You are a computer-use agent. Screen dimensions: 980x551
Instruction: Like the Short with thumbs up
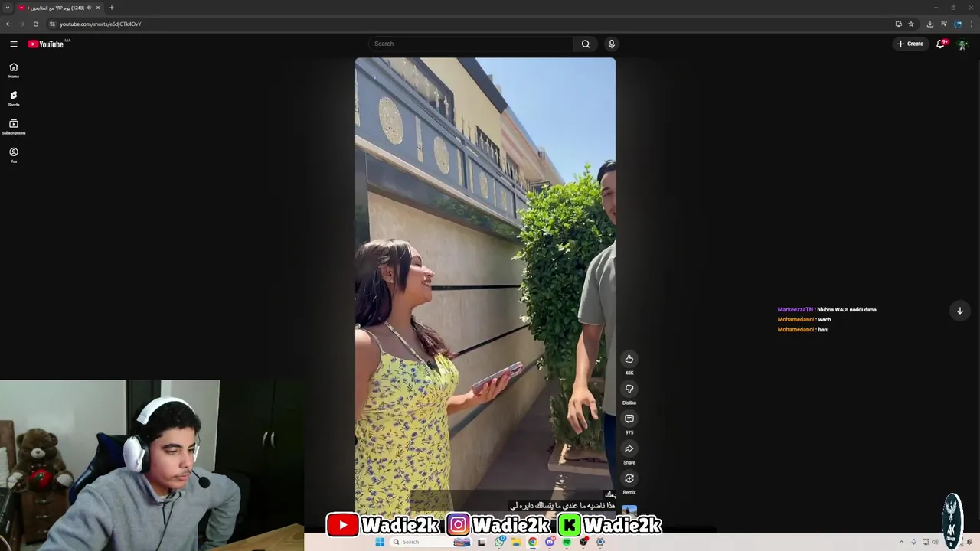pyautogui.click(x=629, y=359)
